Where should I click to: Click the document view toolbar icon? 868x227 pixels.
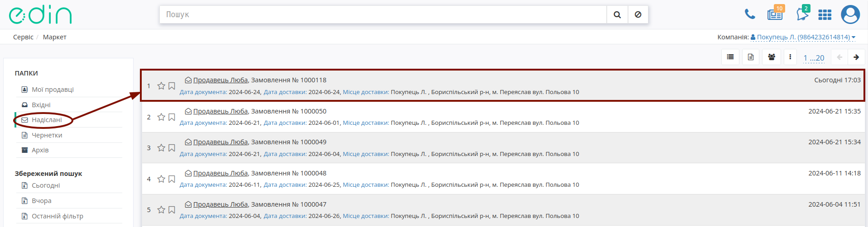[x=751, y=57]
